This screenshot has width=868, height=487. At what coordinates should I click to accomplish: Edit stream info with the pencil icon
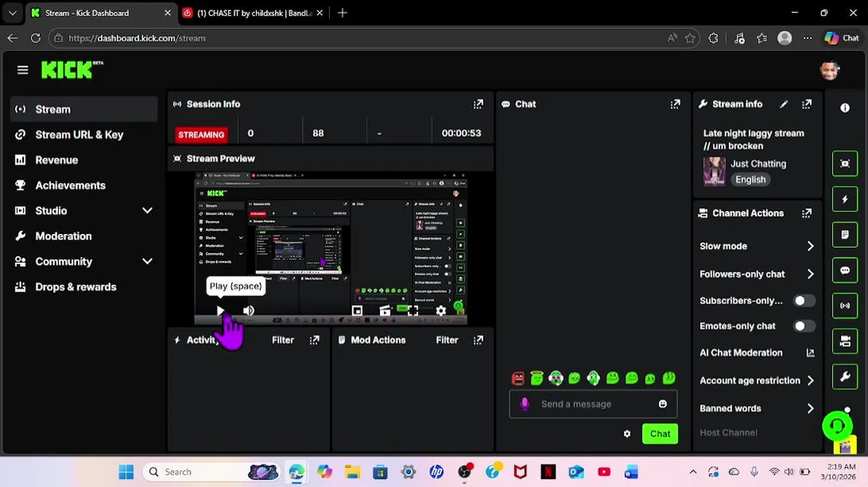tap(783, 104)
